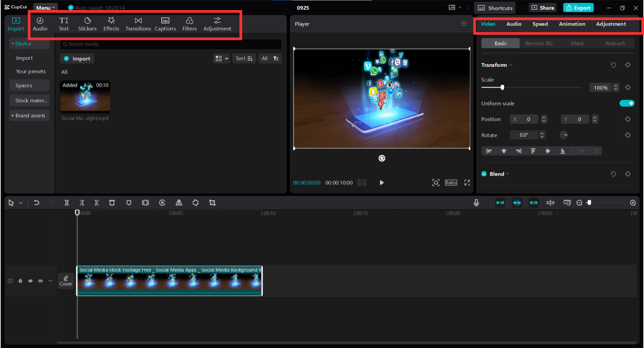Click the fullscreen icon in the Player

(467, 182)
